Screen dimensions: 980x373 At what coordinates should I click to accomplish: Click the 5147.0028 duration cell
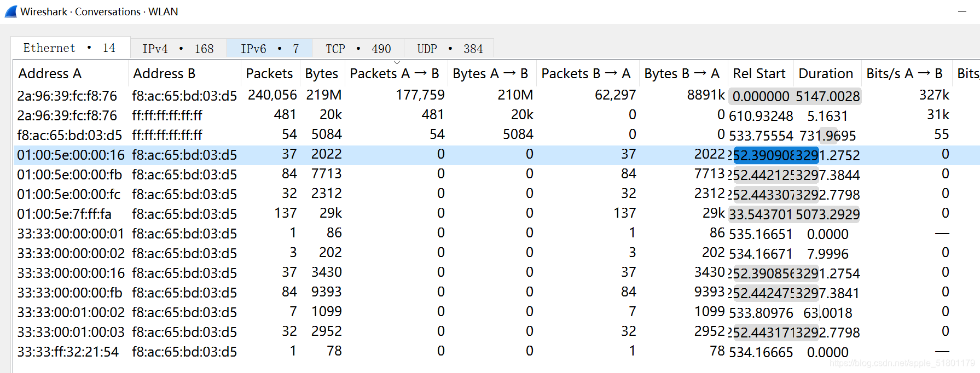click(828, 96)
